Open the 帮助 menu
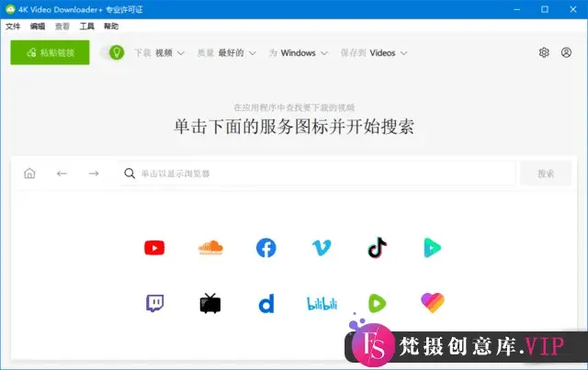 click(x=111, y=27)
